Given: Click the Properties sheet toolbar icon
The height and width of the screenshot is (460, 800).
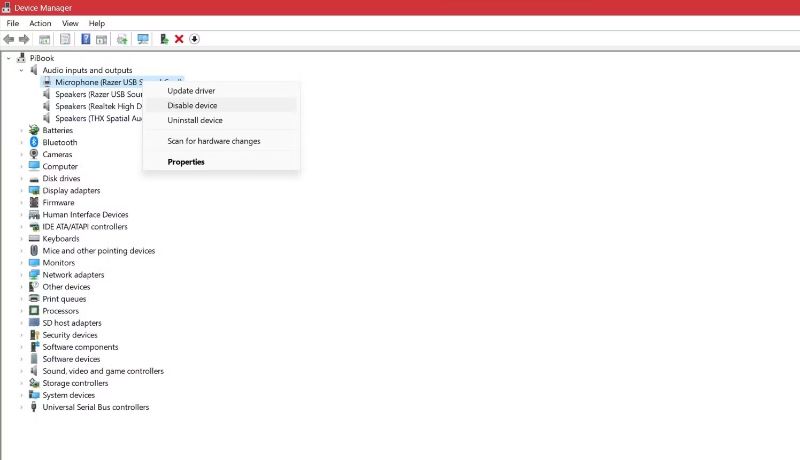Looking at the screenshot, I should pyautogui.click(x=65, y=39).
